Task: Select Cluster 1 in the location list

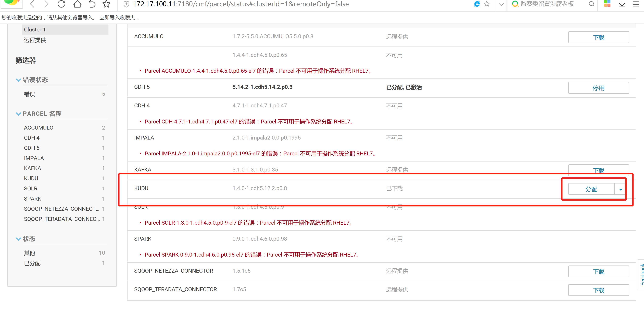Action: pos(65,30)
